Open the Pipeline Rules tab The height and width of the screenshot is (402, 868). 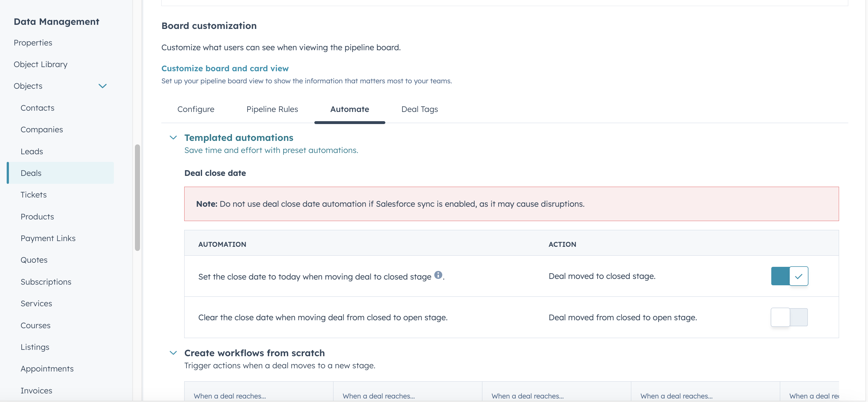272,109
